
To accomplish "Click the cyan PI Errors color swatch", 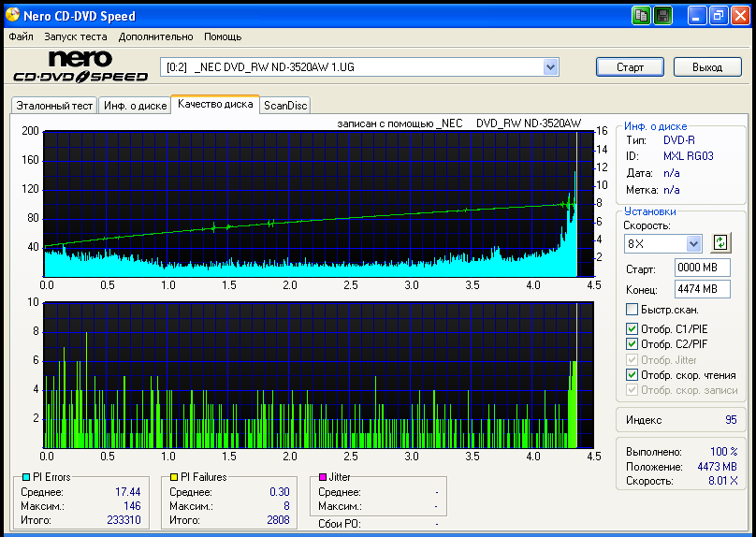I will (24, 477).
